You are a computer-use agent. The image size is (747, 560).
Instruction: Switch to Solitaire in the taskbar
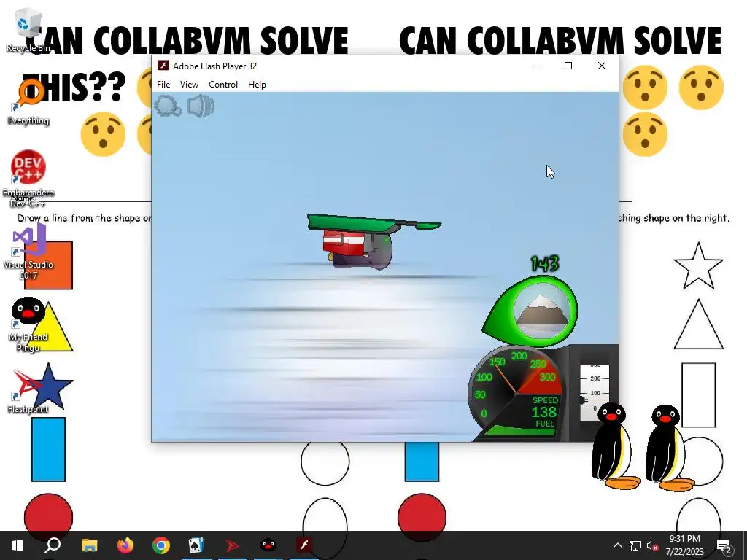pos(196,545)
